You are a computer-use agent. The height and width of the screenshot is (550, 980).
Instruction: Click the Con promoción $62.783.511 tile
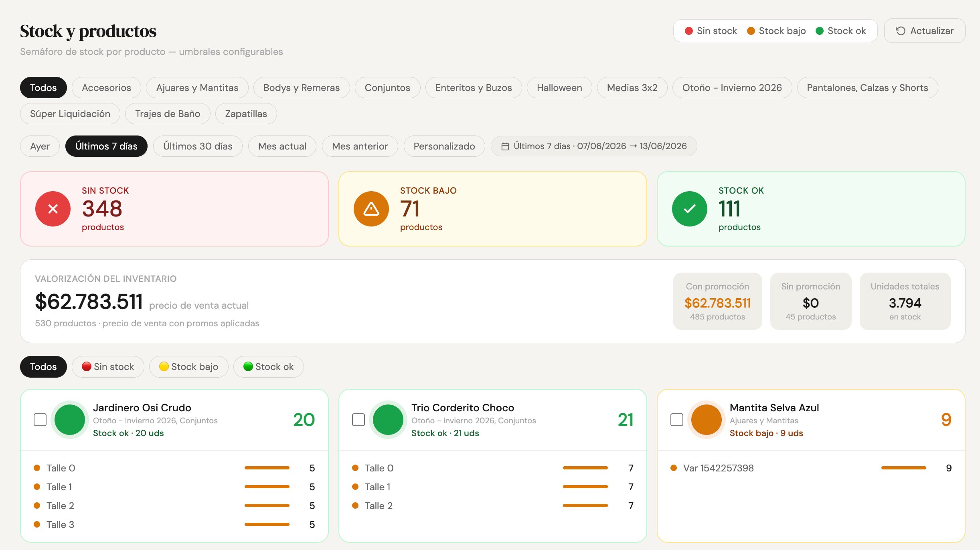point(718,301)
